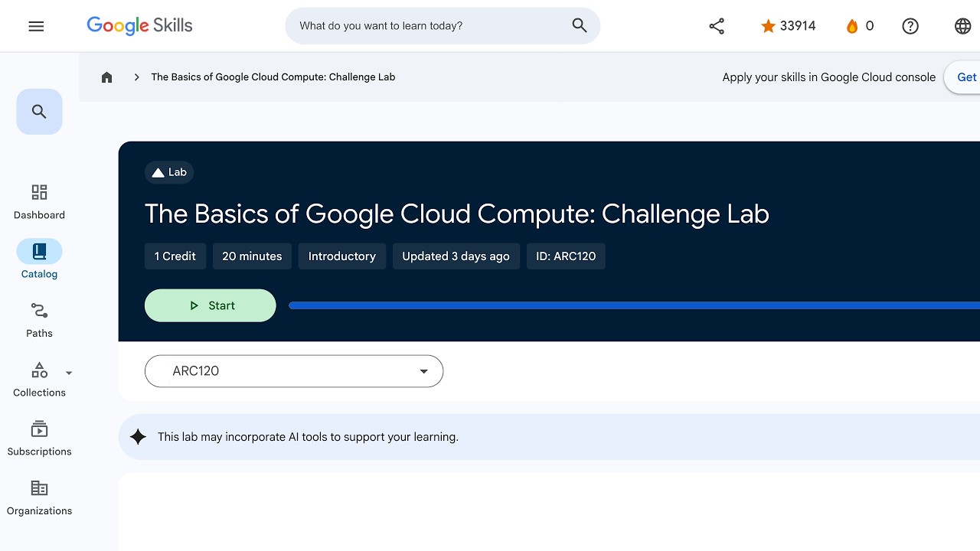The width and height of the screenshot is (980, 551).
Task: Click the 'Introductory' level chip
Action: pyautogui.click(x=342, y=256)
